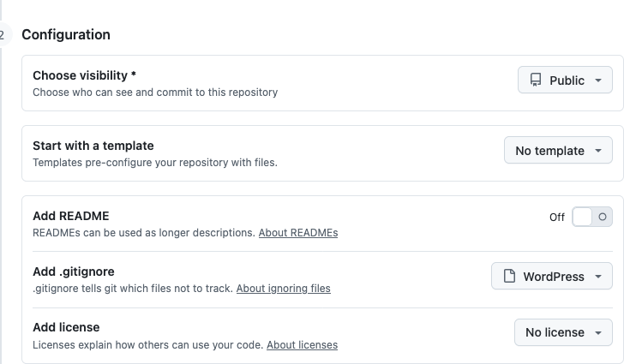Screen dimensions: 624x364
Task: Click the caret arrow next to WordPress
Action: (598, 277)
